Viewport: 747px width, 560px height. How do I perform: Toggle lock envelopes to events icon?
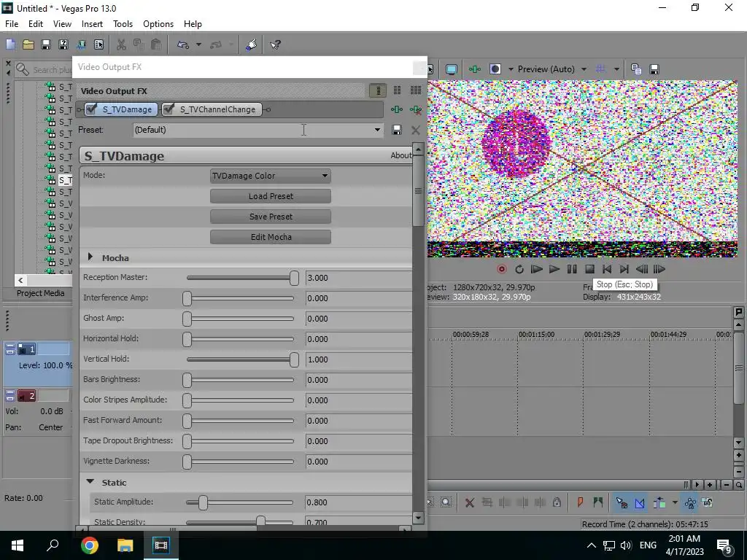coord(690,502)
